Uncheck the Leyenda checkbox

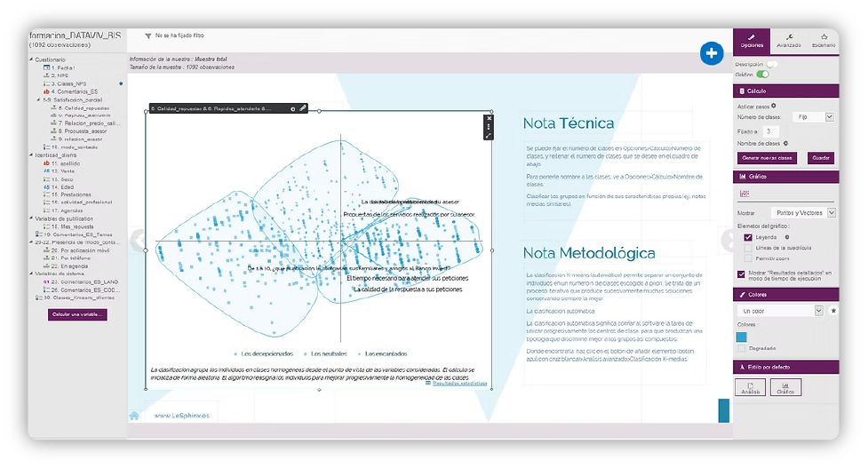click(x=748, y=237)
